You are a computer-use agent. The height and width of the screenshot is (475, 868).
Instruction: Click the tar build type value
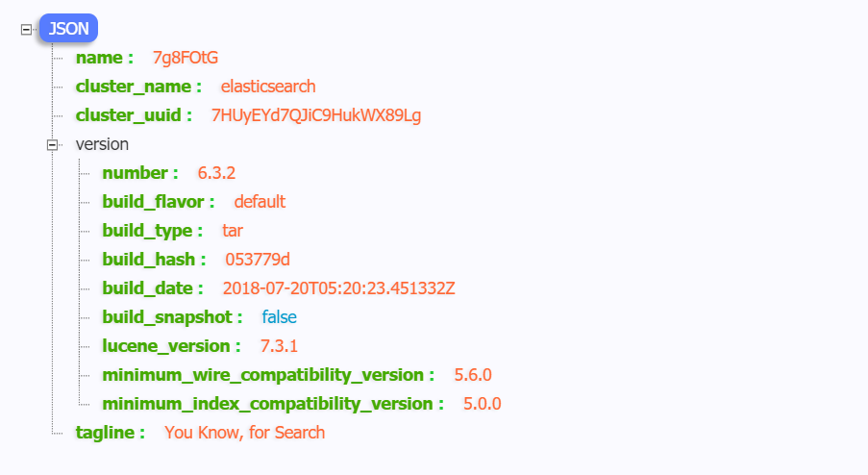(233, 231)
